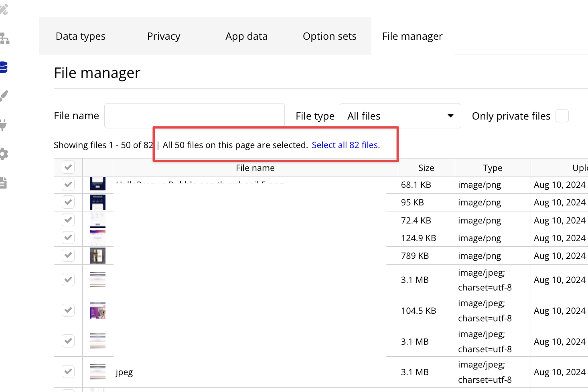Open the File type dropdown

point(400,116)
